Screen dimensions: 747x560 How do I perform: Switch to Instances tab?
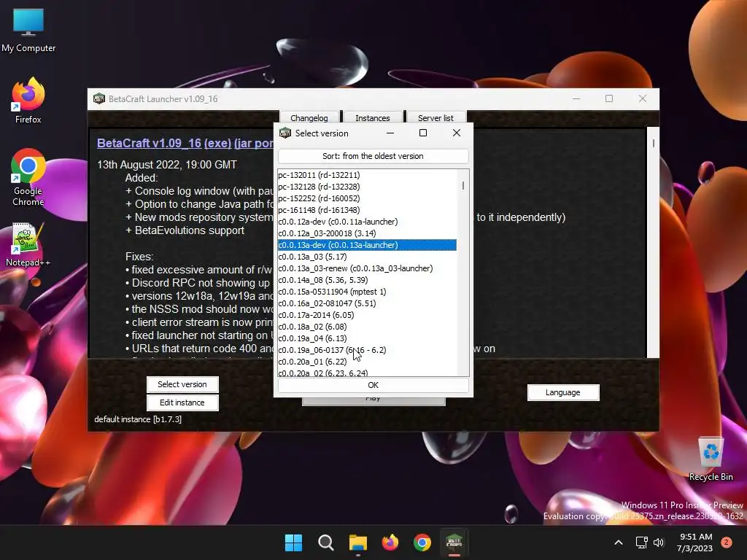(373, 117)
